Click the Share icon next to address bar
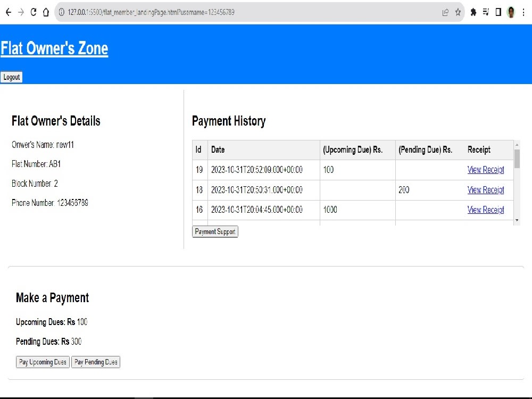532x399 pixels. (445, 12)
